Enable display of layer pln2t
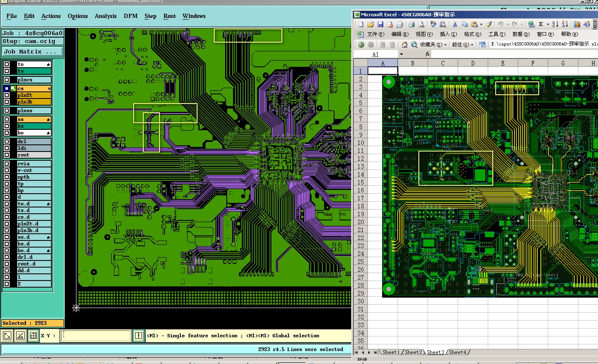This screenshot has height=364, width=598. pos(7,95)
